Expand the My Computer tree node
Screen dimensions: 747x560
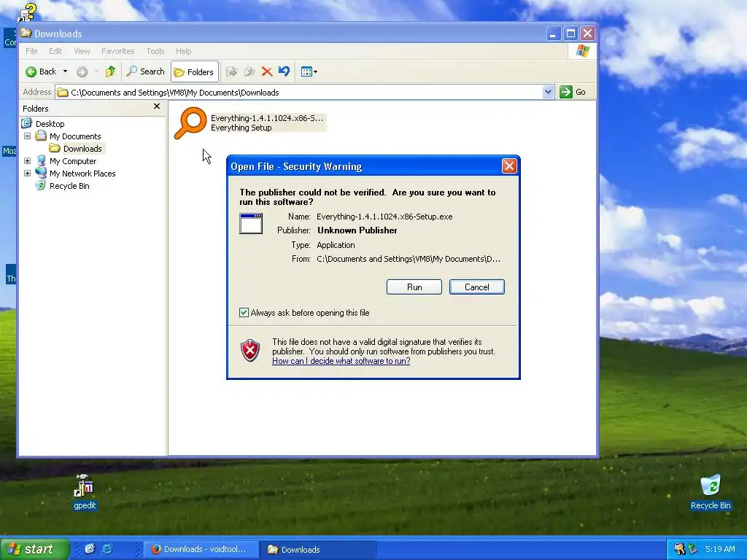[x=27, y=161]
